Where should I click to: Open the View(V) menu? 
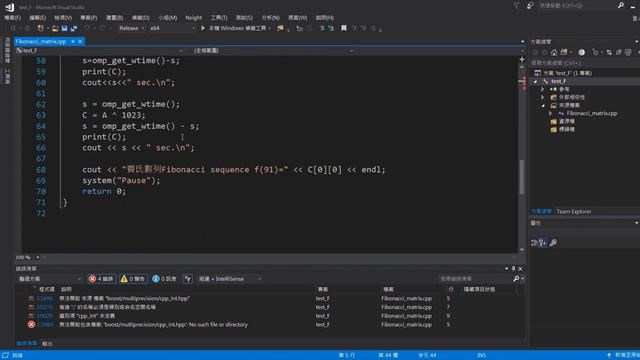[63, 18]
